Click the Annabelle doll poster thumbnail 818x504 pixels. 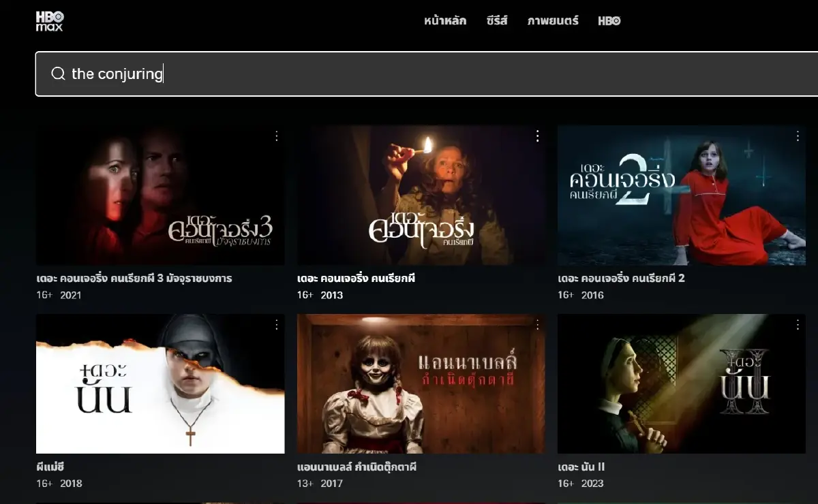pos(421,383)
